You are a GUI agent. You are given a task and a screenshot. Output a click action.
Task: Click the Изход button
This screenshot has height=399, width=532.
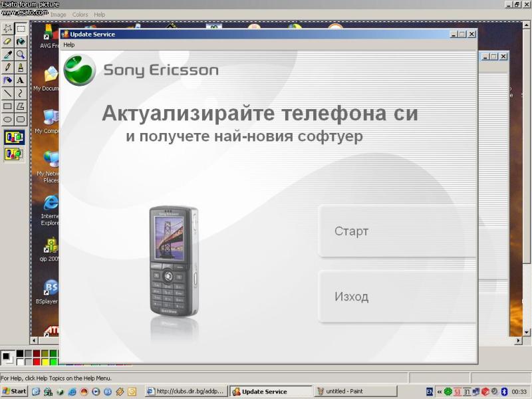(397, 297)
